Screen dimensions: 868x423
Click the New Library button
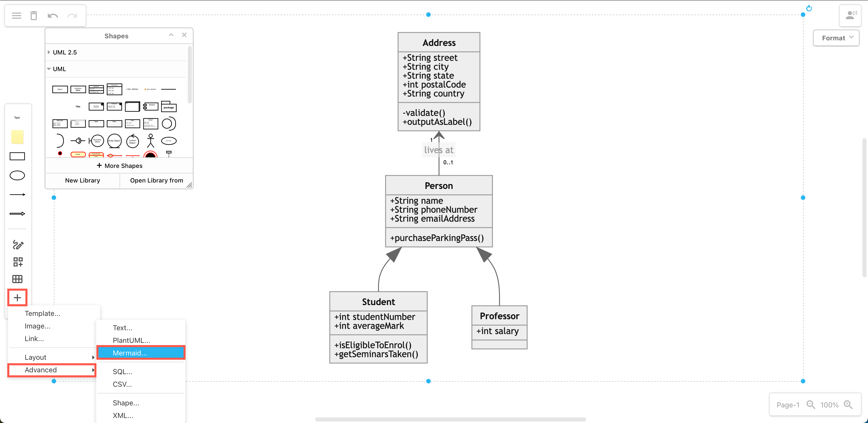click(x=82, y=180)
